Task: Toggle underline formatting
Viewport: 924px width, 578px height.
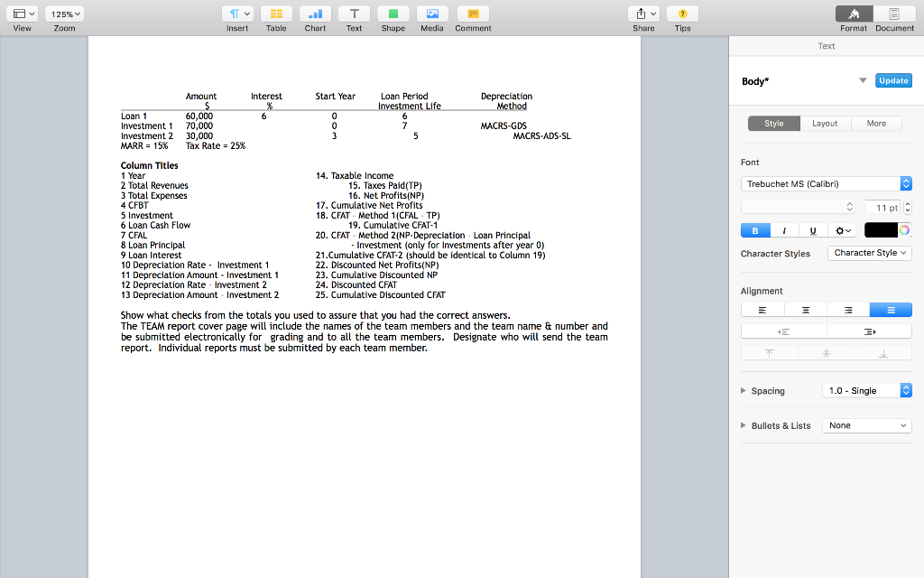Action: (x=811, y=230)
